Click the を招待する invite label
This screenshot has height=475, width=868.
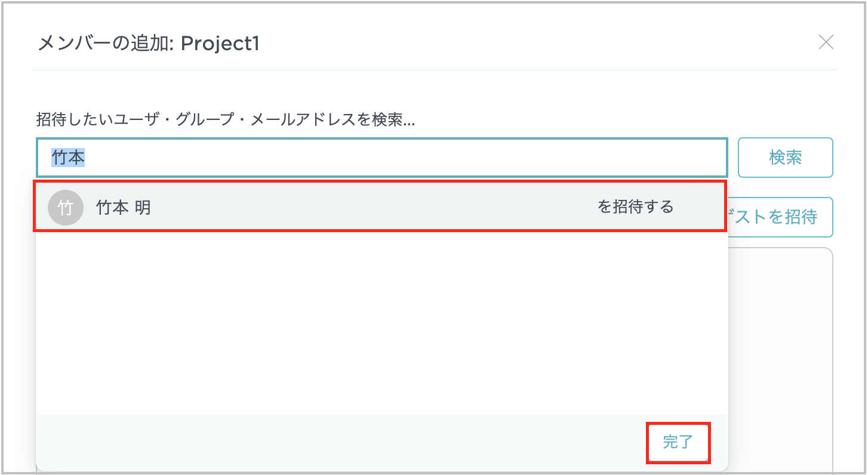pyautogui.click(x=635, y=207)
